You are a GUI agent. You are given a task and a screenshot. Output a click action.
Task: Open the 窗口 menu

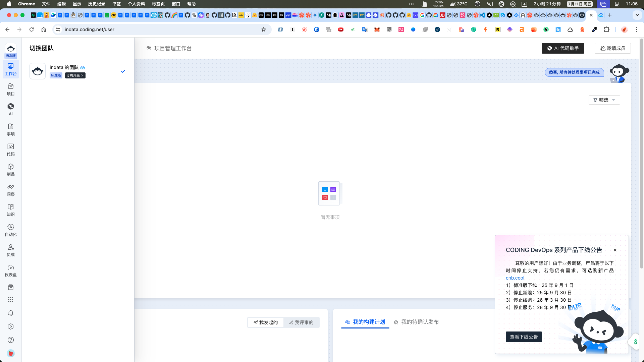tap(176, 4)
